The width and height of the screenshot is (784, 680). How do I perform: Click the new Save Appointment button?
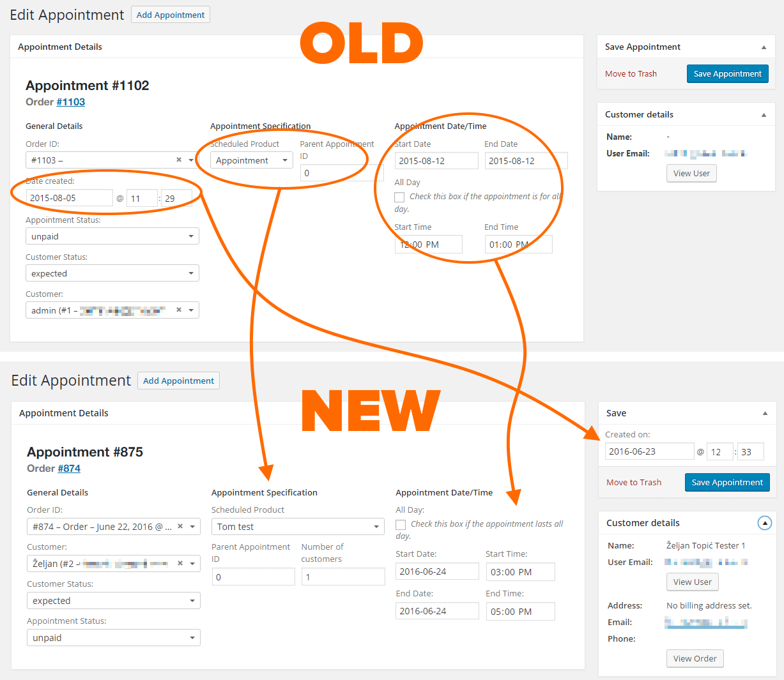(x=727, y=482)
